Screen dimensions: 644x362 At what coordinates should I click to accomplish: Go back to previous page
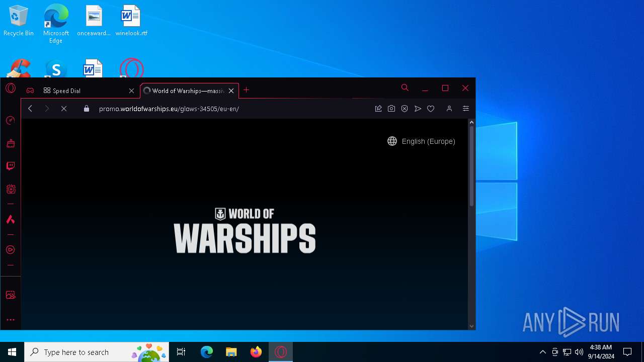click(x=30, y=109)
